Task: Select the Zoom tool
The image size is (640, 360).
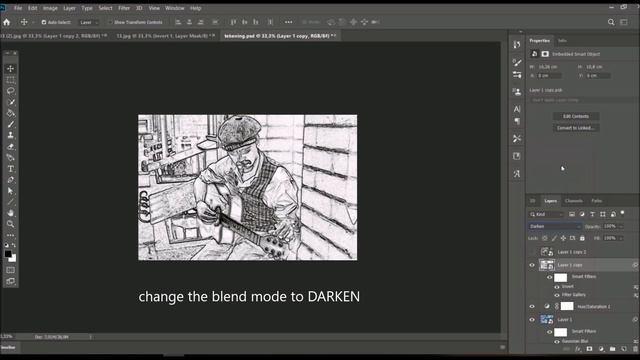Action: pos(11,224)
